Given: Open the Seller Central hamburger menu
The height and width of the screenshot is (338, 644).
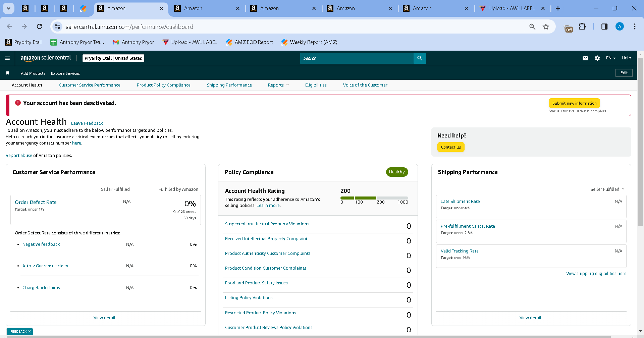Looking at the screenshot, I should [x=7, y=58].
